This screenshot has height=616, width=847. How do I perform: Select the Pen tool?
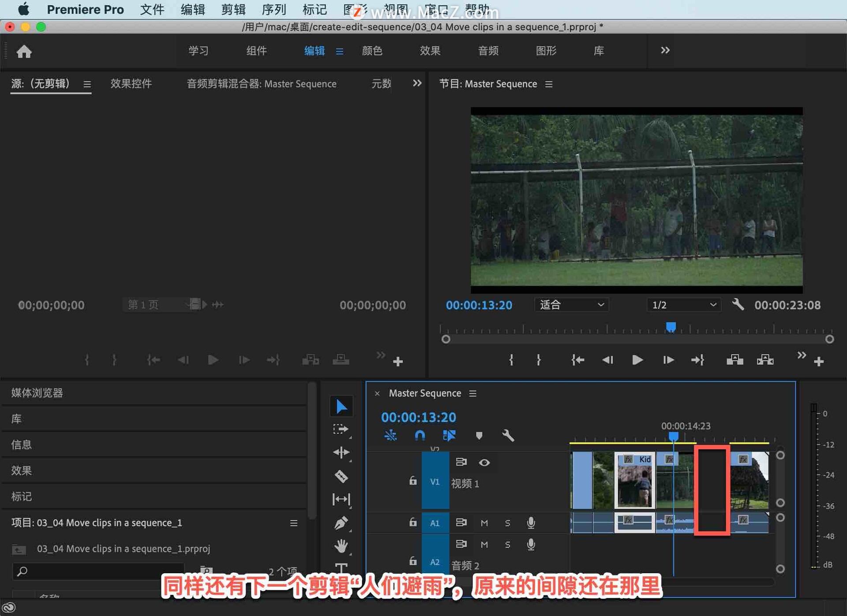click(341, 523)
